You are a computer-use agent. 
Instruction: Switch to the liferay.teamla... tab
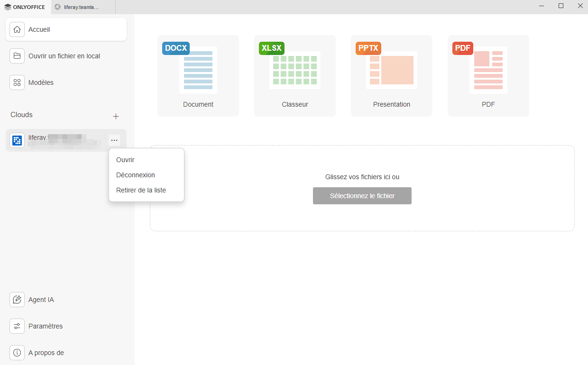pos(82,7)
